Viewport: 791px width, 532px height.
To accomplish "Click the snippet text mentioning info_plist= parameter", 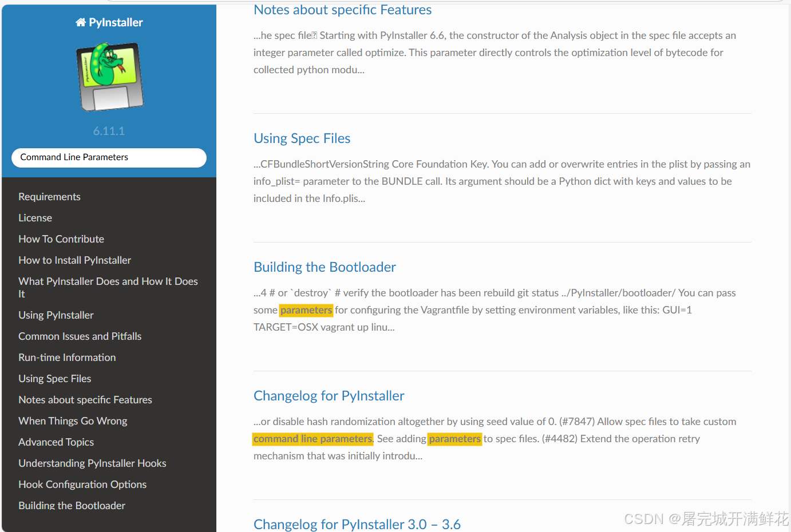I will 502,181.
